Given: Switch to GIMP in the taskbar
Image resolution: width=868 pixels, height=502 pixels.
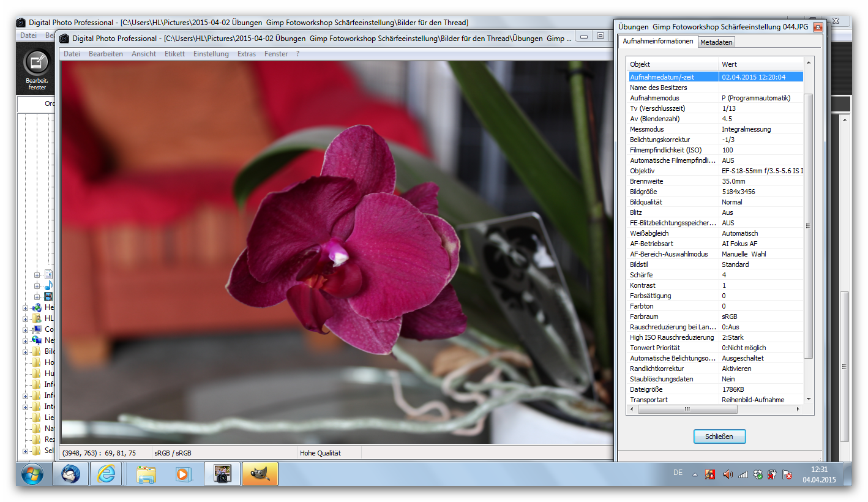Looking at the screenshot, I should (260, 474).
